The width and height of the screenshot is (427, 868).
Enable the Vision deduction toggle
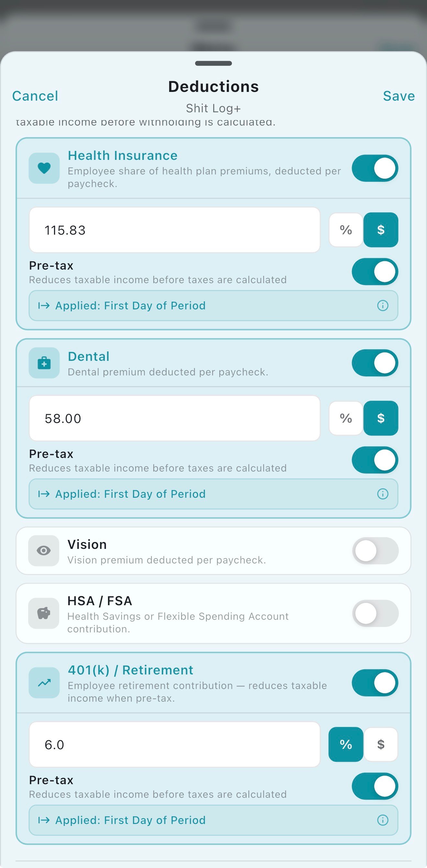[x=375, y=551]
